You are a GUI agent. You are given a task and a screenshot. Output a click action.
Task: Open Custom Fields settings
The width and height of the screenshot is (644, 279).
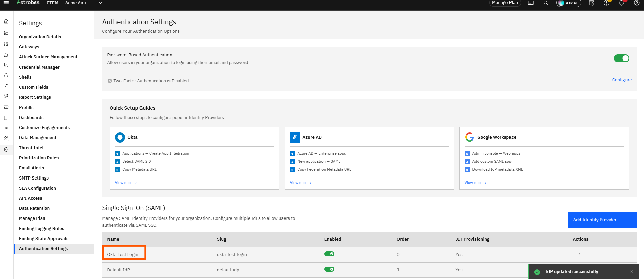pos(34,87)
